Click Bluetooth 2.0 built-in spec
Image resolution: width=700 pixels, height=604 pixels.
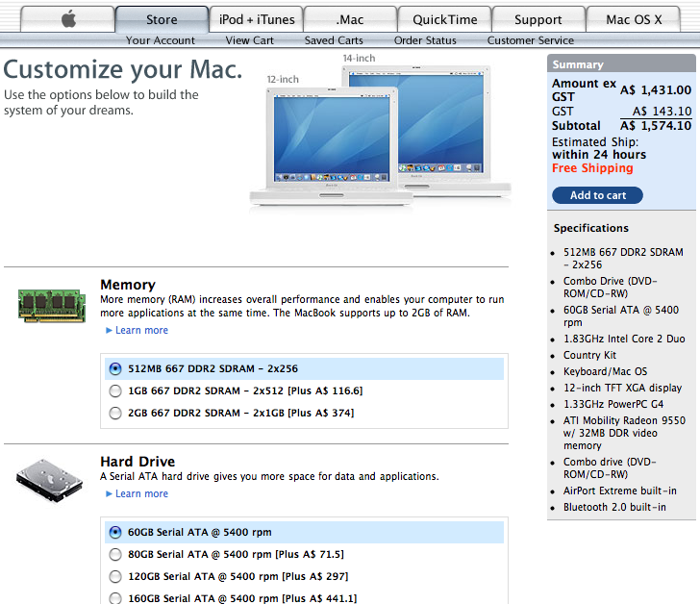click(614, 507)
